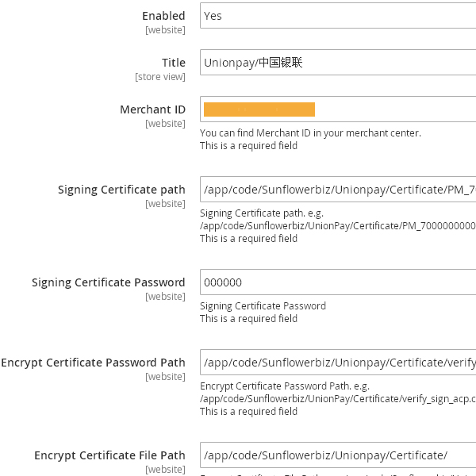Click the Encrypt Certificate Password Path label

(x=93, y=363)
